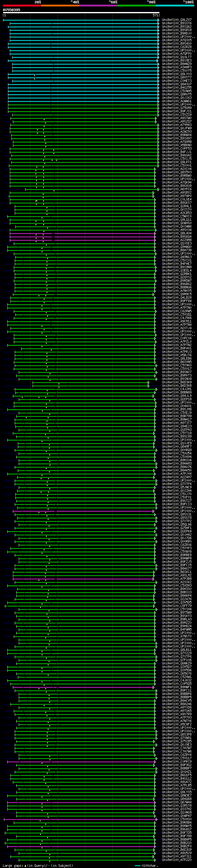Select the label UniRef100_O75GM9
The width and height of the screenshot is (197, 868).
[176, 108]
